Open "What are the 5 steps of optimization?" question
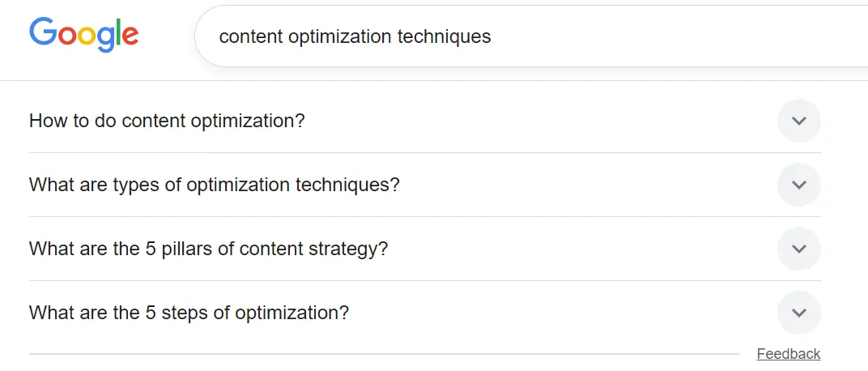The image size is (868, 371). click(x=189, y=313)
